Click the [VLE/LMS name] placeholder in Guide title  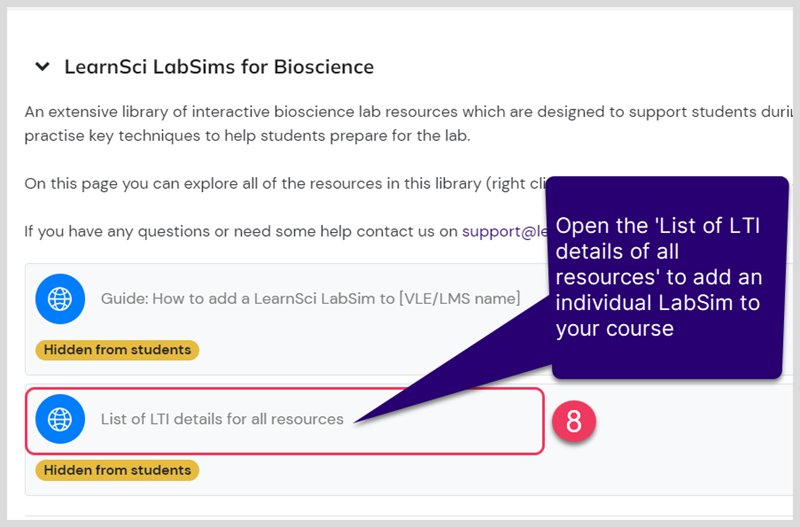[460, 298]
